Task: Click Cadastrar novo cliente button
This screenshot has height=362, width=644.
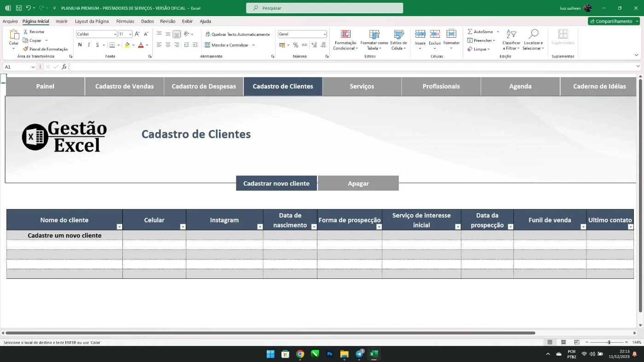Action: [x=276, y=183]
